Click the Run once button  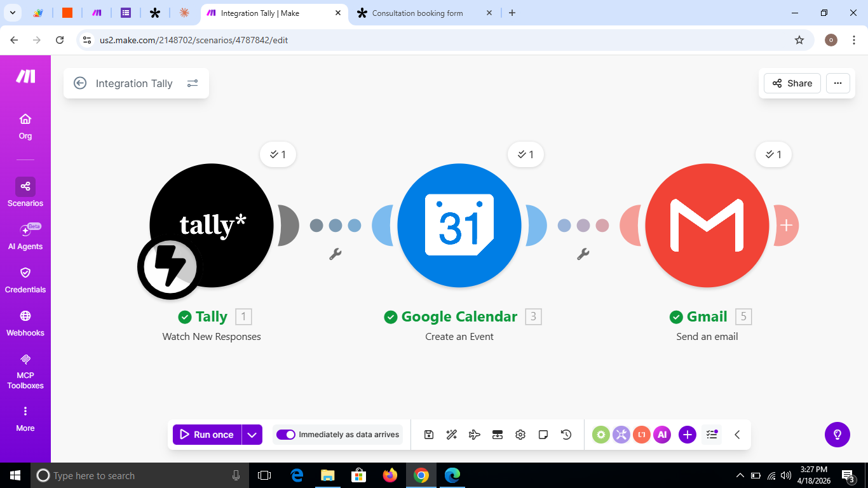pos(207,435)
